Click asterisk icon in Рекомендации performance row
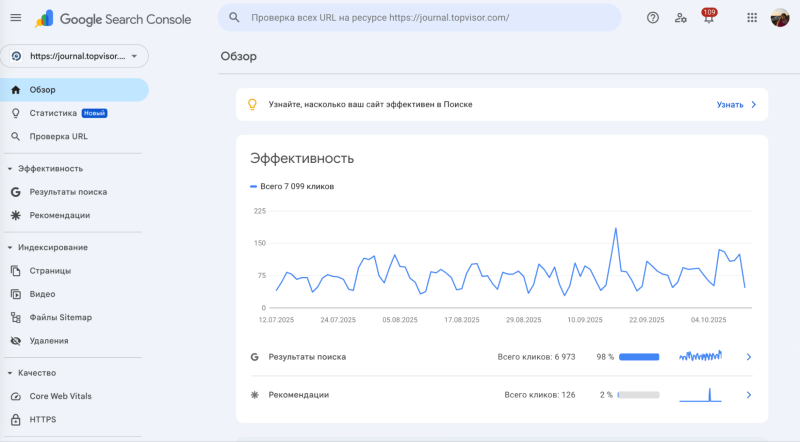The width and height of the screenshot is (800, 442). (x=255, y=395)
